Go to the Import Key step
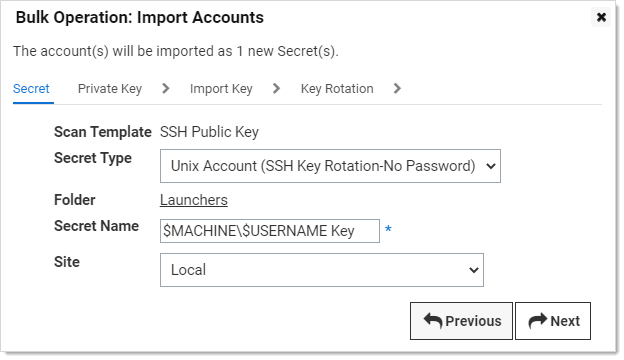624x360 pixels. click(221, 89)
